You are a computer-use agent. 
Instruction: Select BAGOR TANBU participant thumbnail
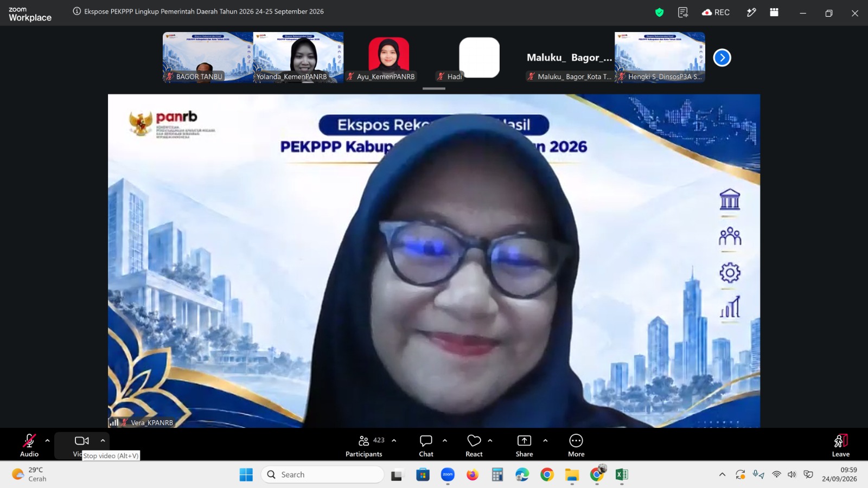[x=208, y=57]
